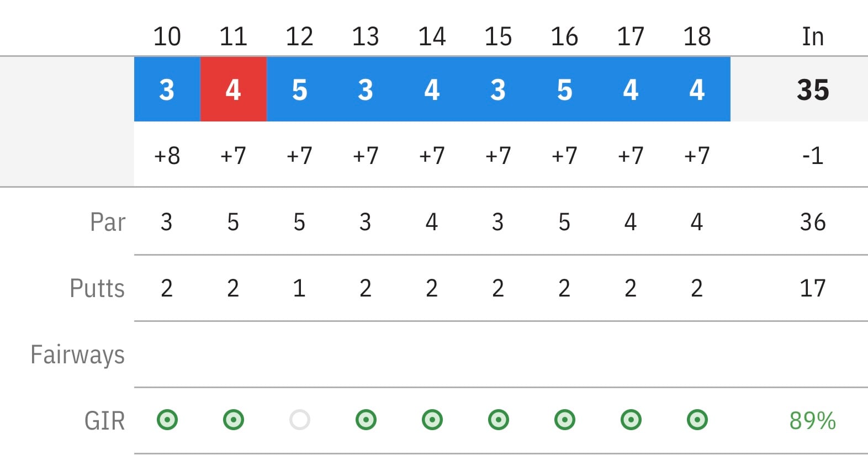Click the GIR hit icon for hole 14
868x471 pixels.
432,420
